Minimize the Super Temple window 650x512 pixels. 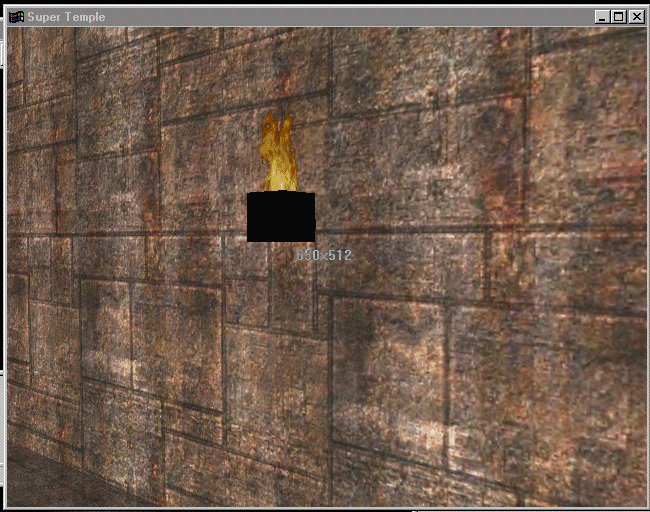(600, 17)
